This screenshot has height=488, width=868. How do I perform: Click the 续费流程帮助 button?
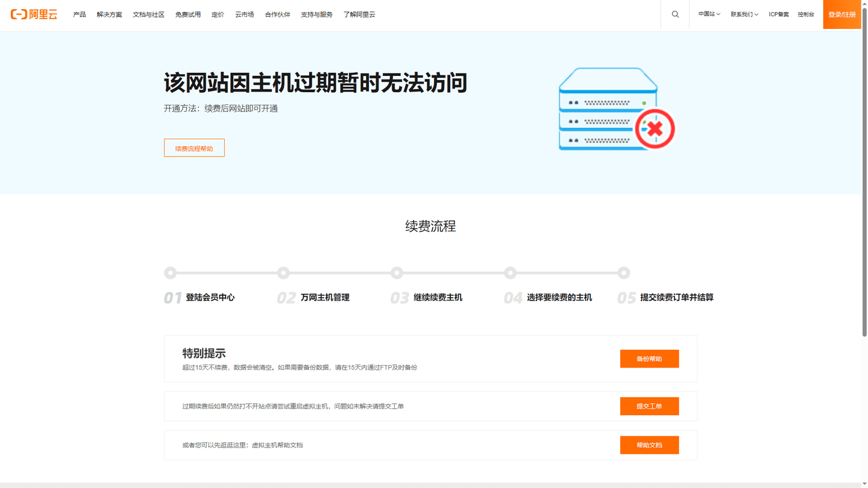[194, 148]
